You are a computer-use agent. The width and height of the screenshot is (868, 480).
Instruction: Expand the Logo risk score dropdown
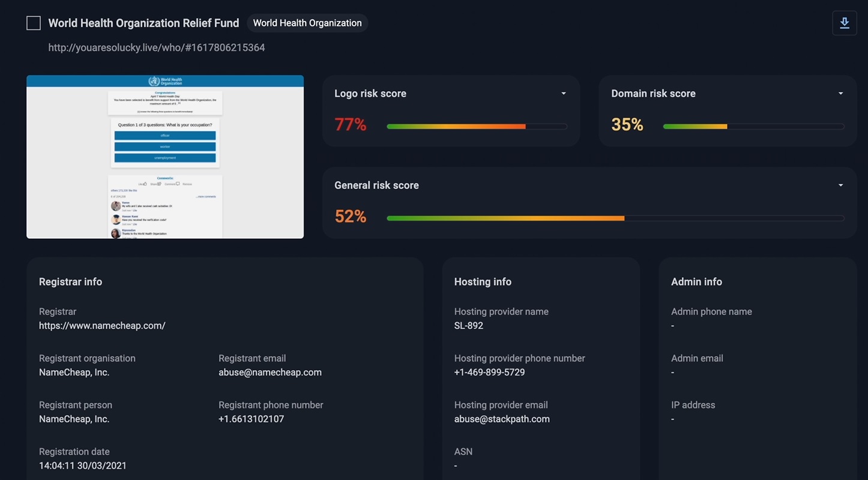coord(563,94)
